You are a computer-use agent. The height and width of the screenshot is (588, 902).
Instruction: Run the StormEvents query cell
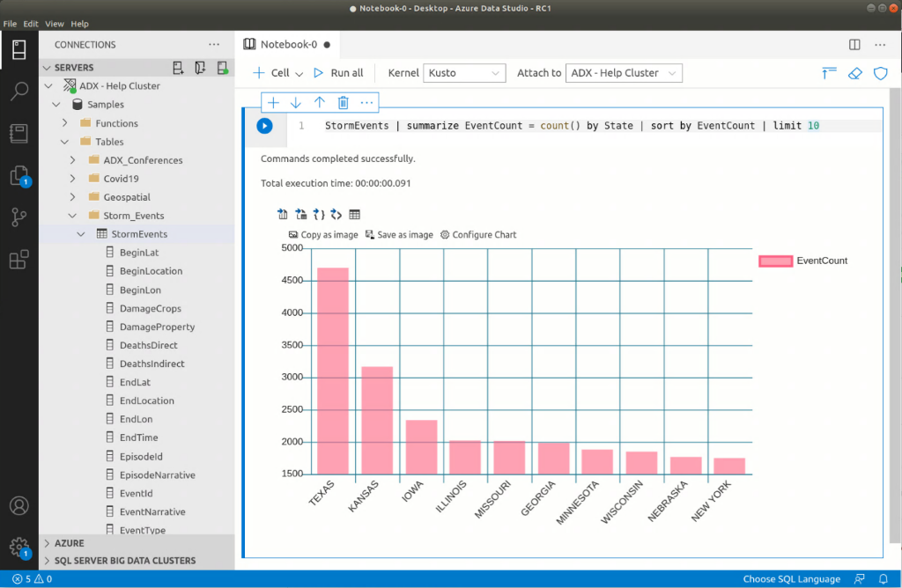pyautogui.click(x=263, y=125)
